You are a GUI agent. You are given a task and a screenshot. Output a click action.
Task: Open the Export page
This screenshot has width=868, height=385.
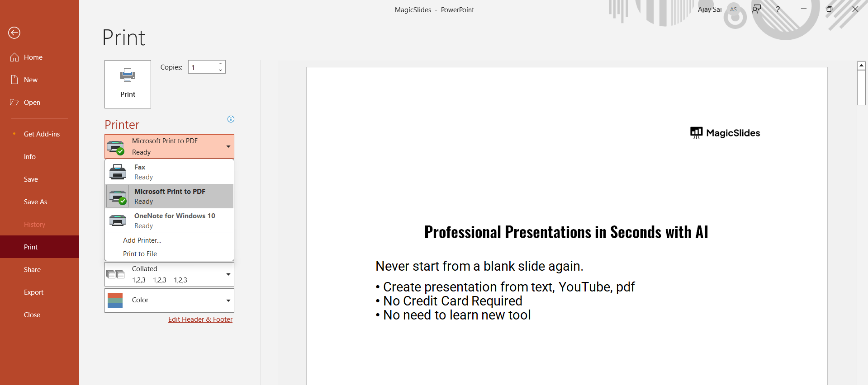[39, 292]
